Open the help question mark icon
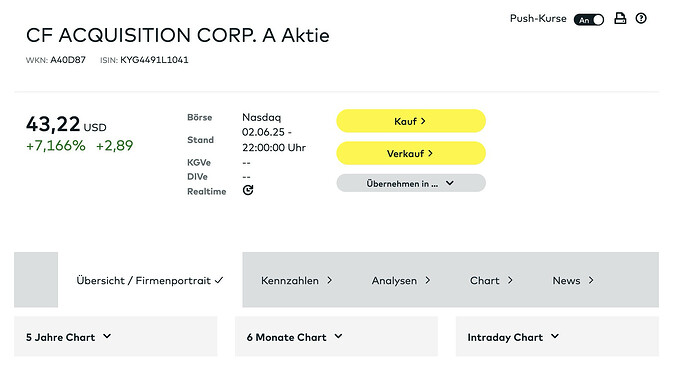Viewport: 690px width, 368px height. (x=641, y=18)
